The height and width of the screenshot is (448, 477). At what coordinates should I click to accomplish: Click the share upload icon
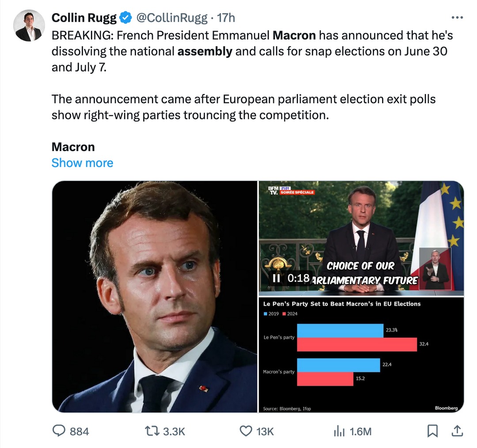pyautogui.click(x=458, y=431)
